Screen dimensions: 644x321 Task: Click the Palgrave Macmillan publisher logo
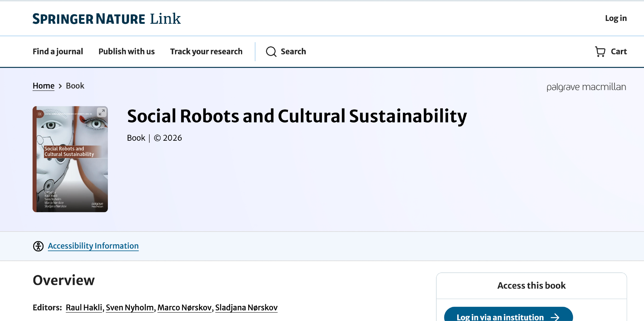coord(586,87)
